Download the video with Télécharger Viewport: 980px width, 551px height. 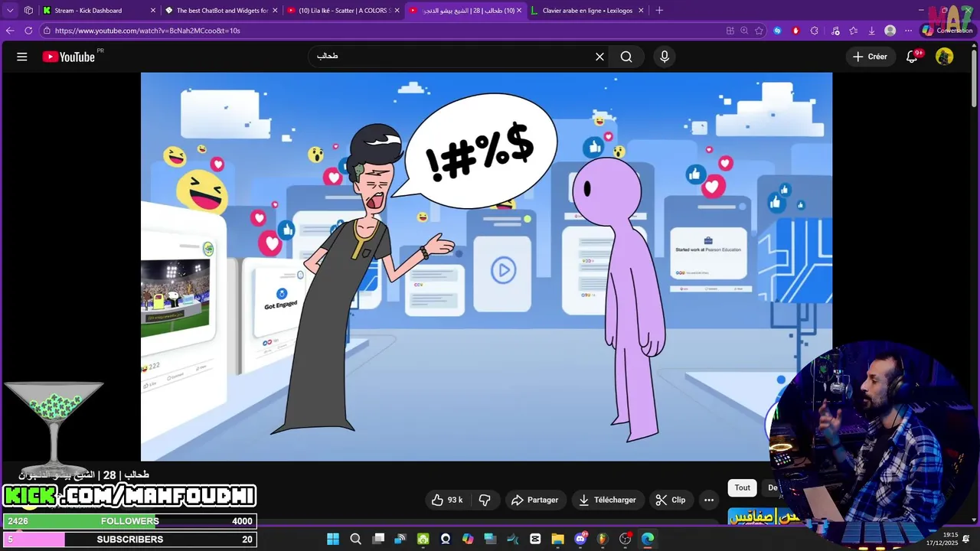[608, 500]
